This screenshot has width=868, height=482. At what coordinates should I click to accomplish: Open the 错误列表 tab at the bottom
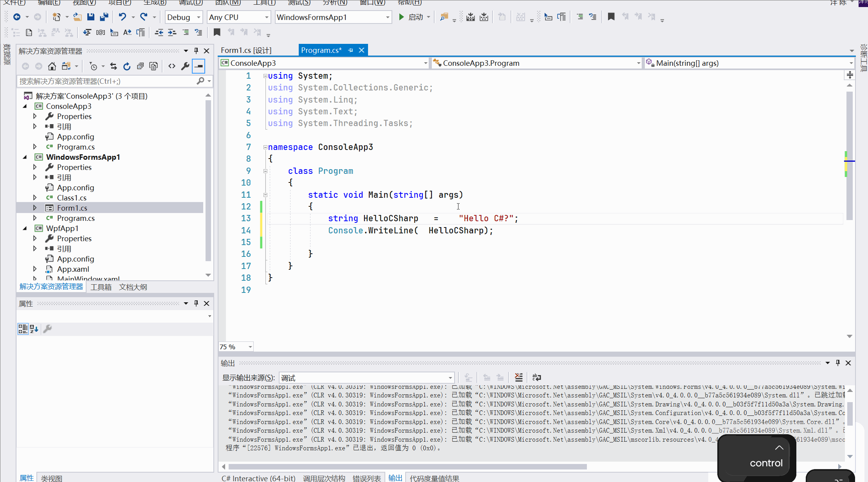[366, 478]
